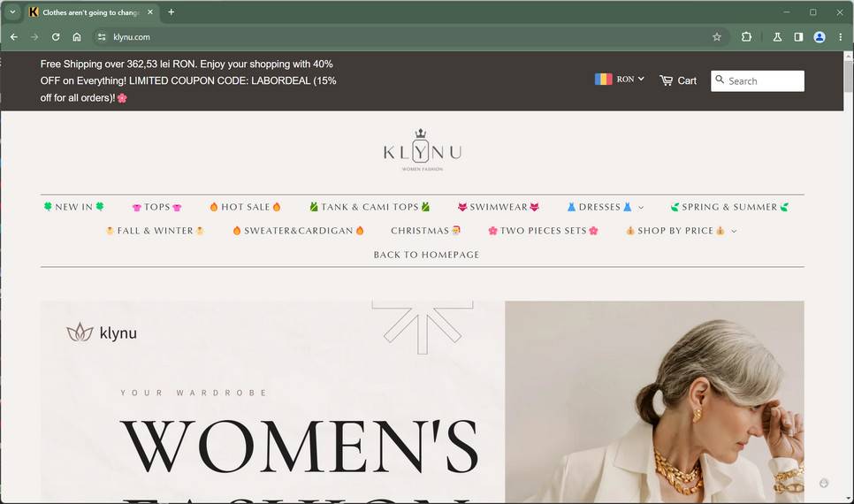Click the shopping cart icon
This screenshot has height=504, width=854.
(666, 80)
